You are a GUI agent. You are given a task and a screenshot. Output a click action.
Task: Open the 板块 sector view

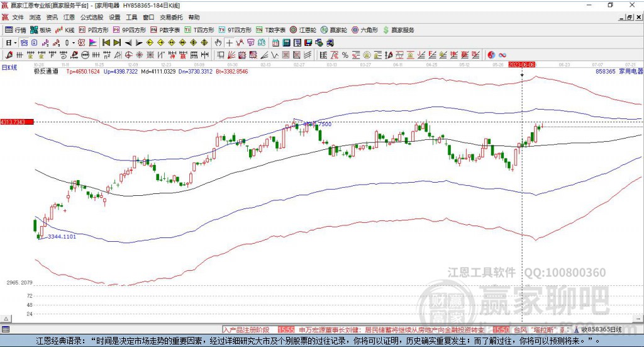41,30
